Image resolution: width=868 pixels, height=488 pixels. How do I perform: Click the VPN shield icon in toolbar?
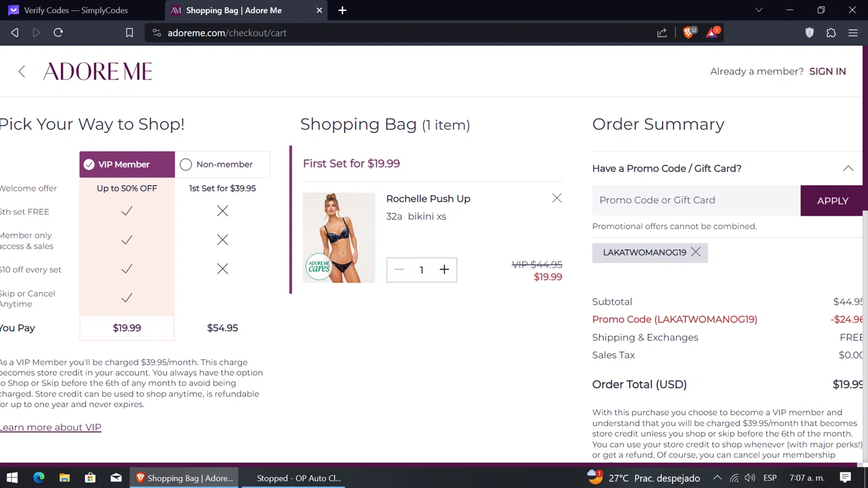pos(810,33)
